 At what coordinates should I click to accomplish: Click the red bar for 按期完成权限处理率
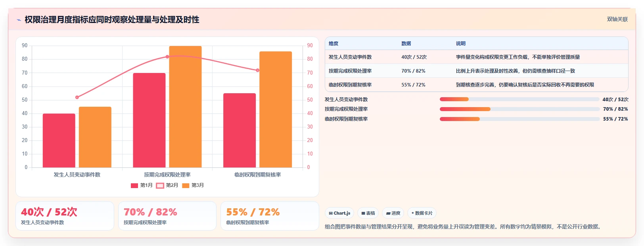[x=149, y=120]
